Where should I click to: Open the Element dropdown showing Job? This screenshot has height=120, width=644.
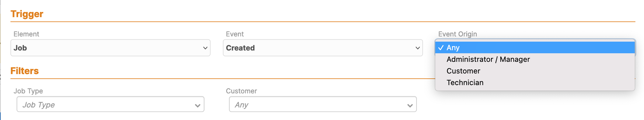[111, 48]
